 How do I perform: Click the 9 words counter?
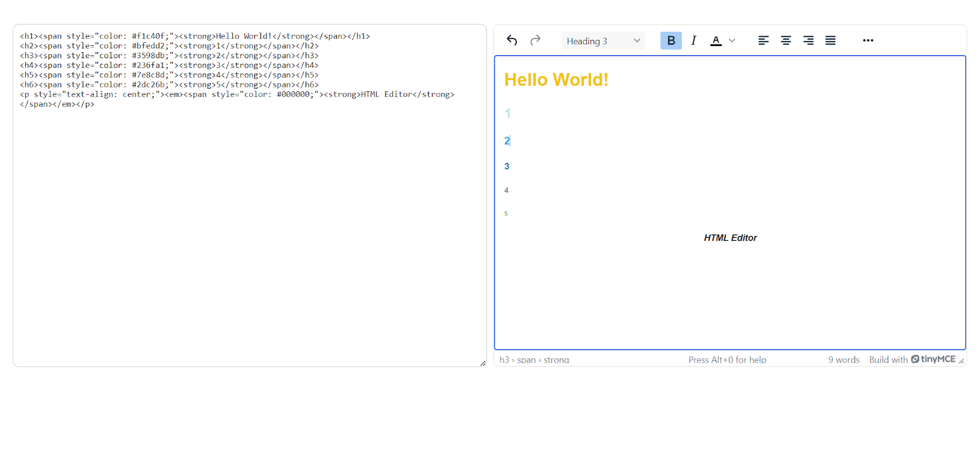843,360
